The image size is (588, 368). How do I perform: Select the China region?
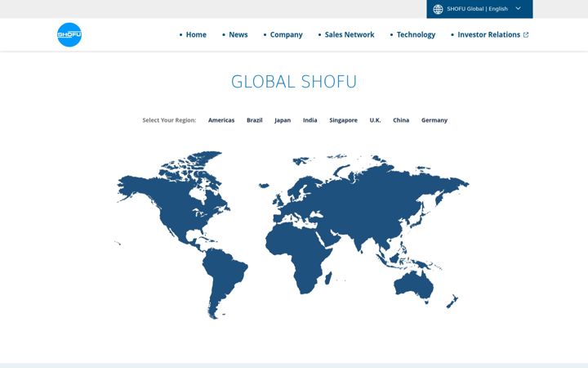pos(401,120)
